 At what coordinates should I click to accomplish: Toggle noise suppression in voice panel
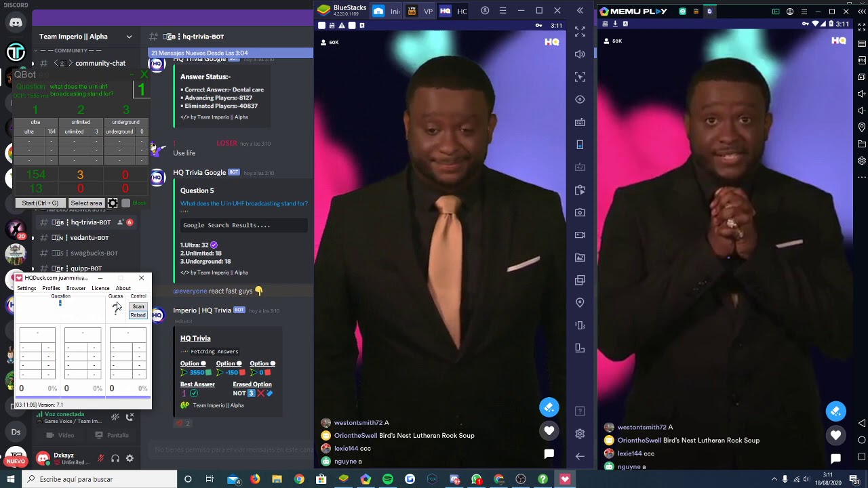pos(115,418)
